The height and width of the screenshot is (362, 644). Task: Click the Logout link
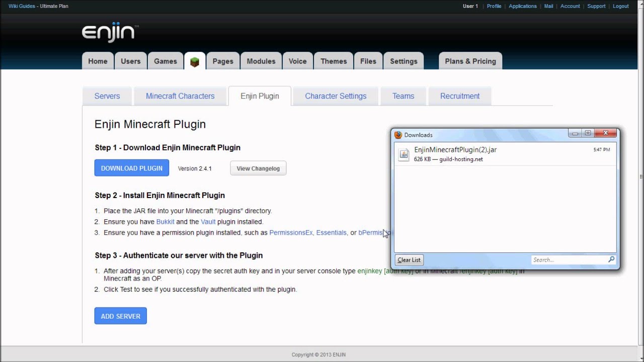coord(620,6)
